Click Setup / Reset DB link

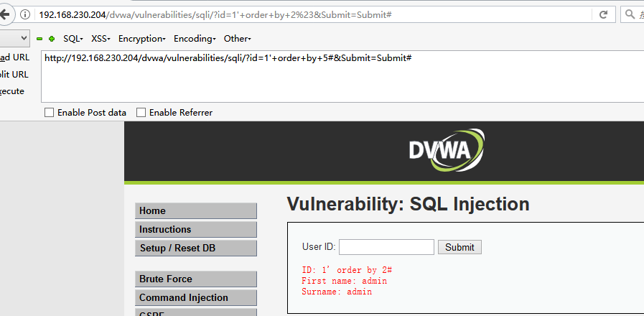195,248
